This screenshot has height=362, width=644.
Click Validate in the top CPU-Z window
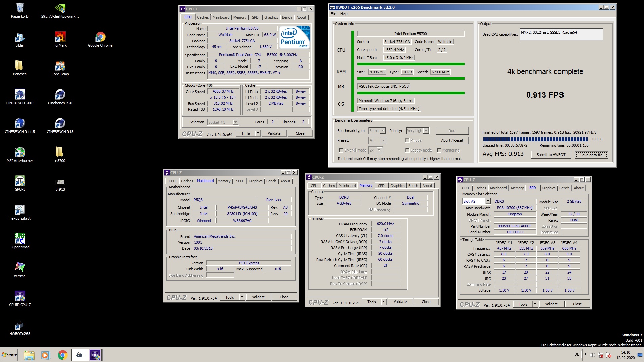274,133
